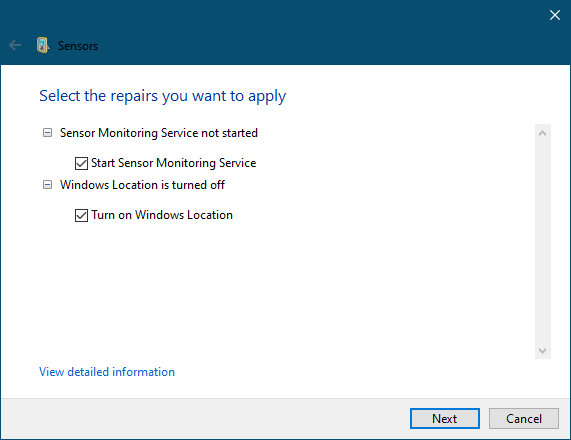Click the Select the repairs heading
Image resolution: width=571 pixels, height=440 pixels.
point(162,96)
